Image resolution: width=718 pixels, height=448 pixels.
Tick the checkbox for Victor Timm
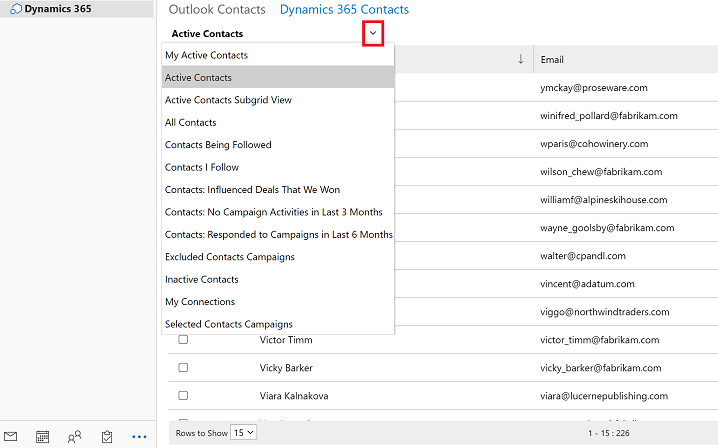point(183,339)
